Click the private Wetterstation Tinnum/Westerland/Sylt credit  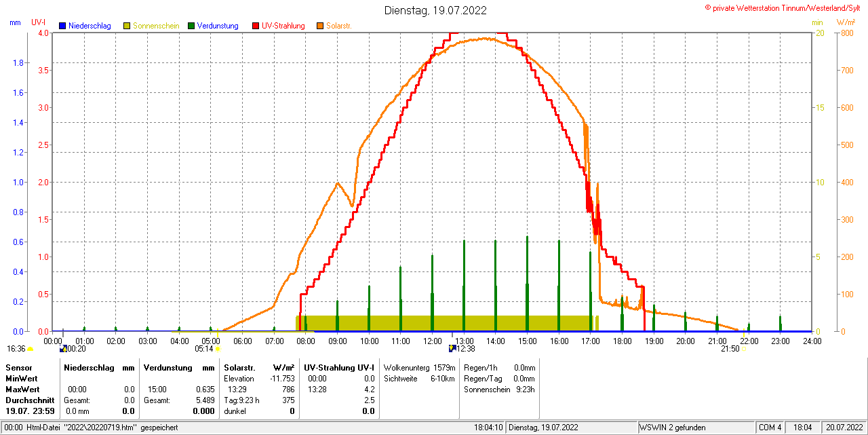[784, 7]
